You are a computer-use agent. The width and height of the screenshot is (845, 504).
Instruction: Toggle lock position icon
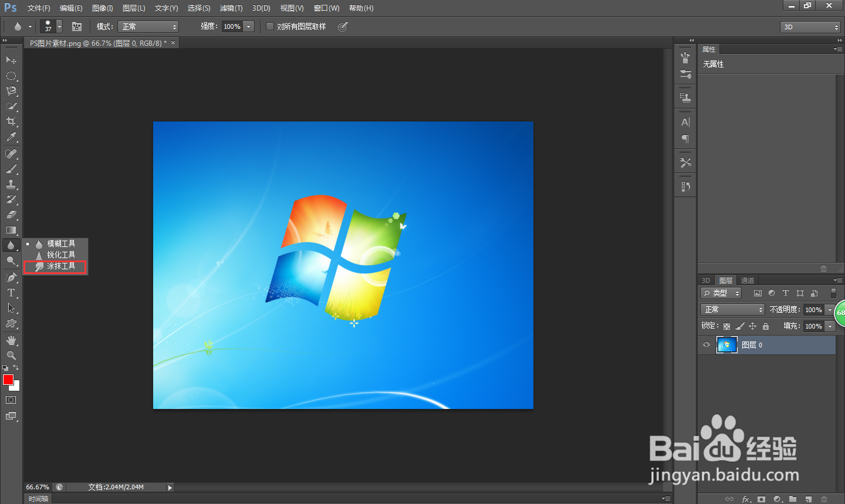[752, 326]
